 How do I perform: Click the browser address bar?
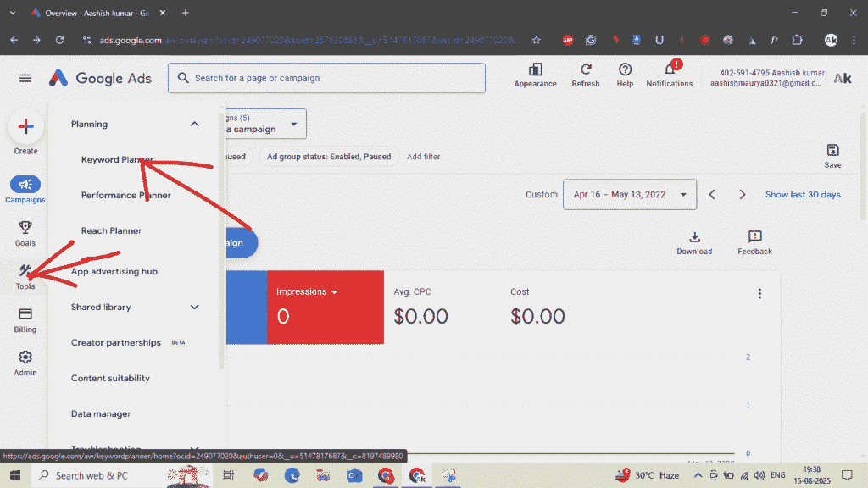tap(310, 40)
